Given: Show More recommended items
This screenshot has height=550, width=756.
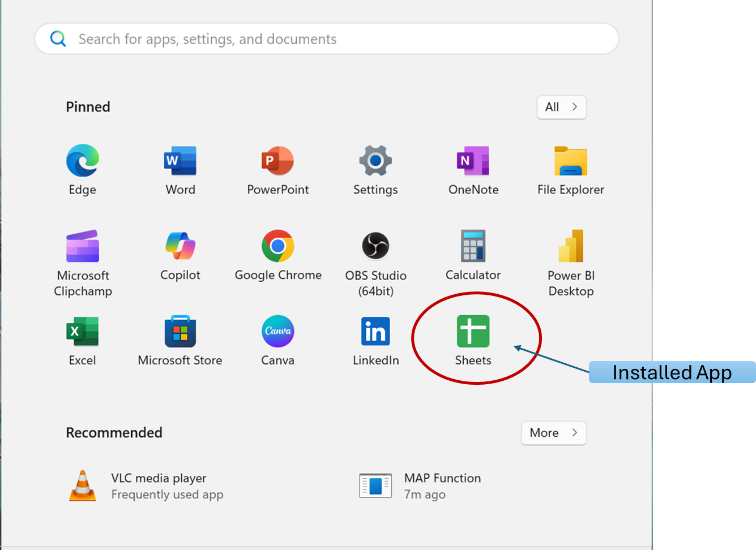Looking at the screenshot, I should tap(553, 433).
